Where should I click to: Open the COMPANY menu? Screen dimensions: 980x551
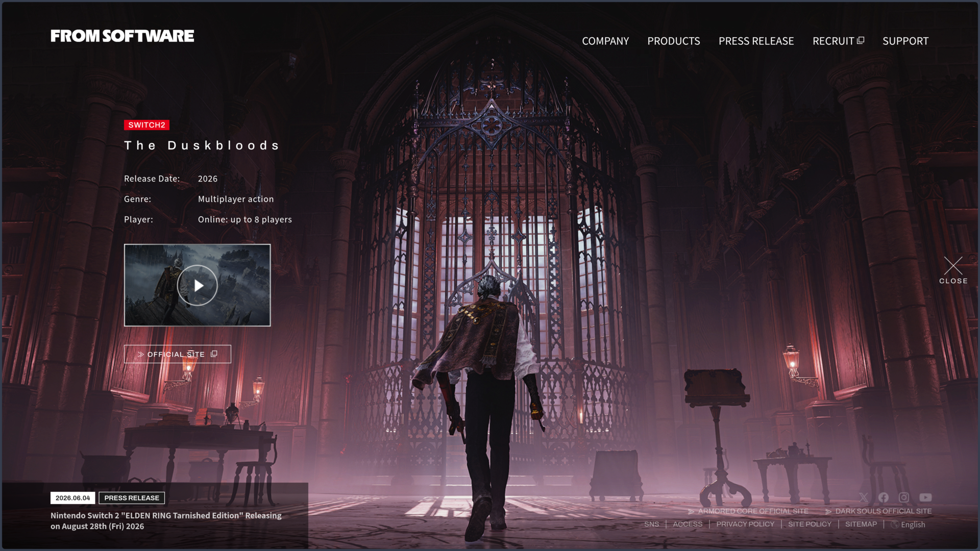(x=605, y=41)
